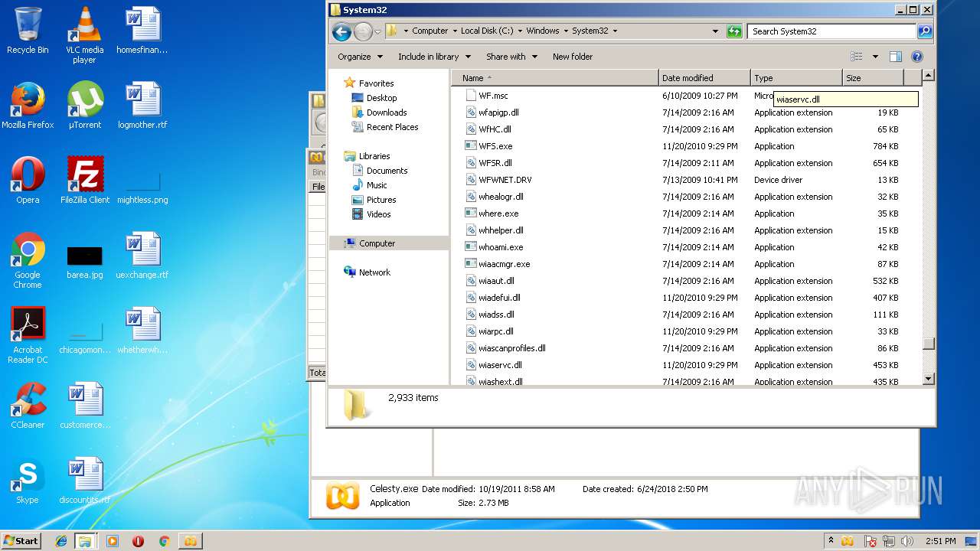The height and width of the screenshot is (551, 980).
Task: Click the Forward navigation arrow in Explorer
Action: [x=363, y=31]
